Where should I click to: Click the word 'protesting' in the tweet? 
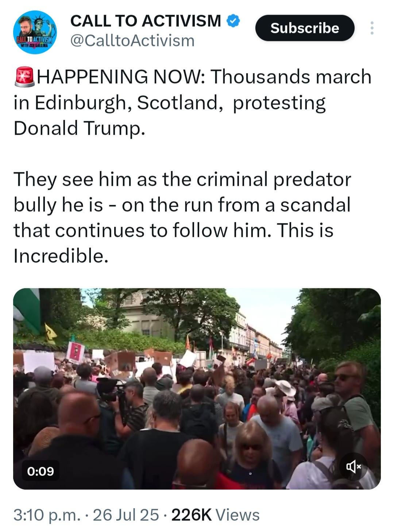click(279, 103)
